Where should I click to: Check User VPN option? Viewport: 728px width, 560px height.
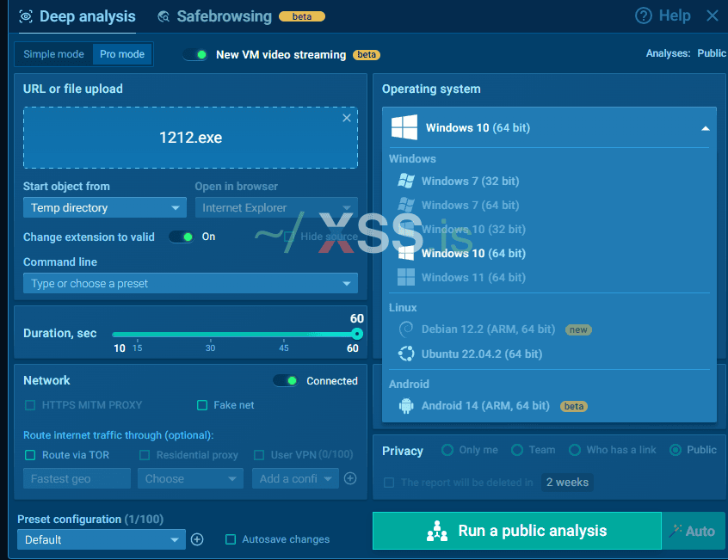coord(259,455)
